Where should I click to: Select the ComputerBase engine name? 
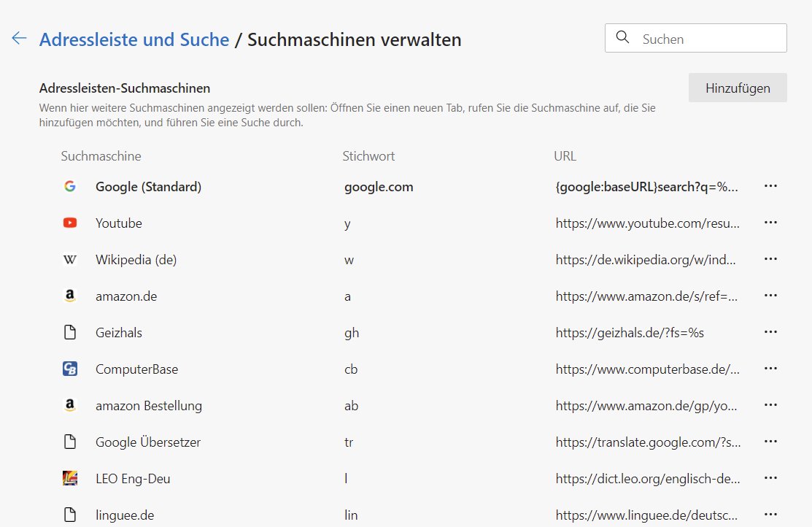tap(136, 369)
